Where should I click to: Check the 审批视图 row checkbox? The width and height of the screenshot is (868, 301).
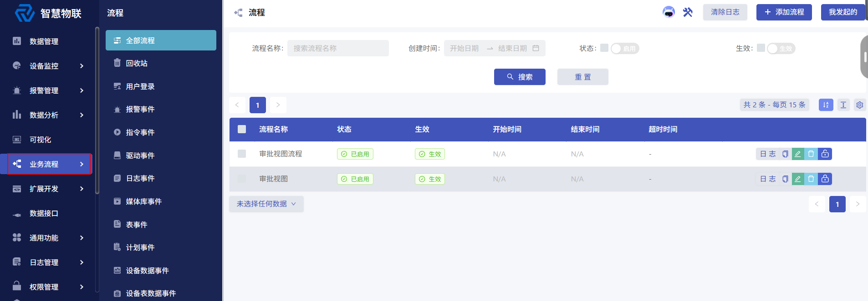(242, 179)
